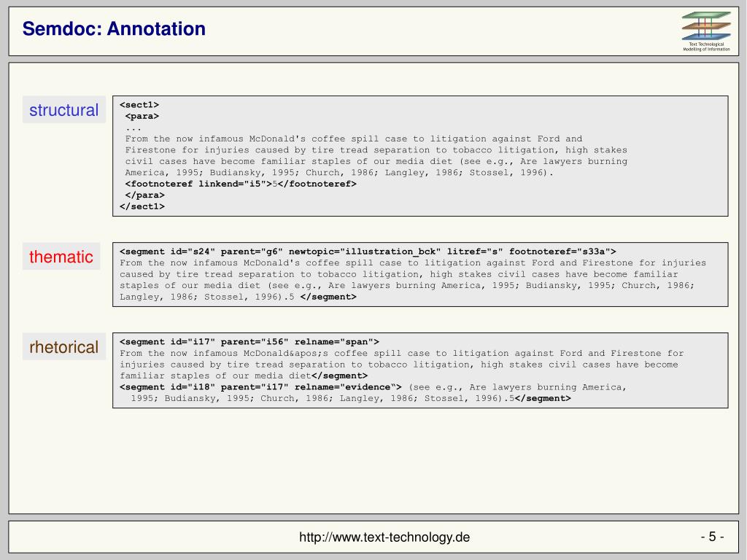Screen dimensions: 747x560
Task: Click the structural line starting 'From the now infamous'
Action: pos(354,139)
